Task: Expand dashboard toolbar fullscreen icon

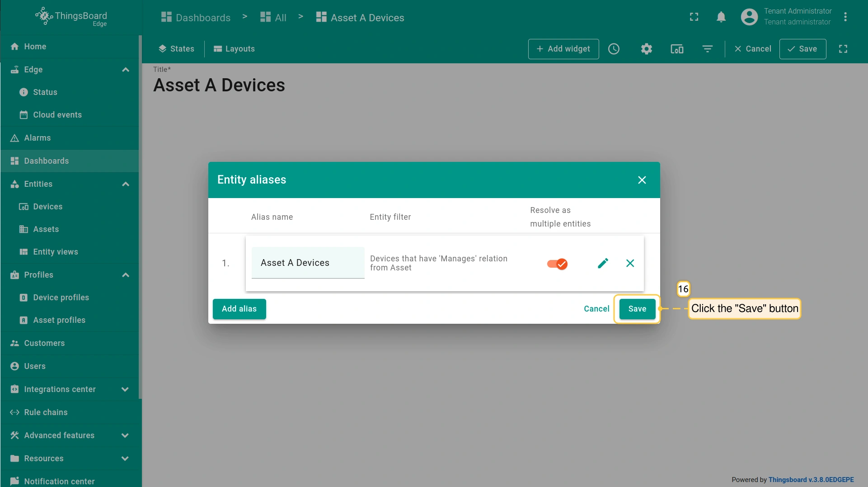Action: coord(843,49)
